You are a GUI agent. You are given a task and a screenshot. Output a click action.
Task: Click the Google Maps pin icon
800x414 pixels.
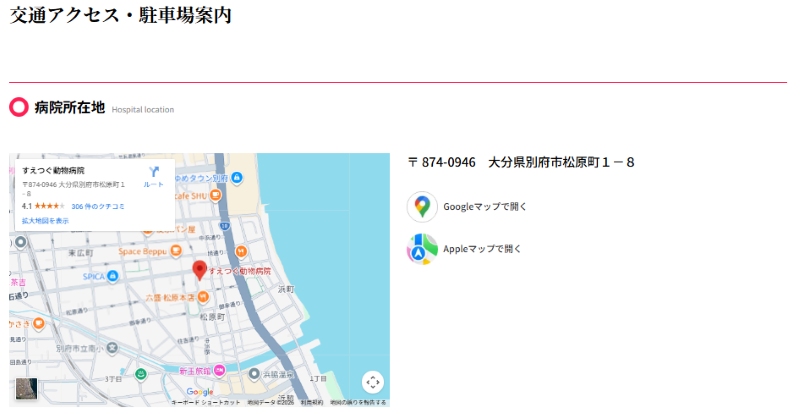[422, 207]
